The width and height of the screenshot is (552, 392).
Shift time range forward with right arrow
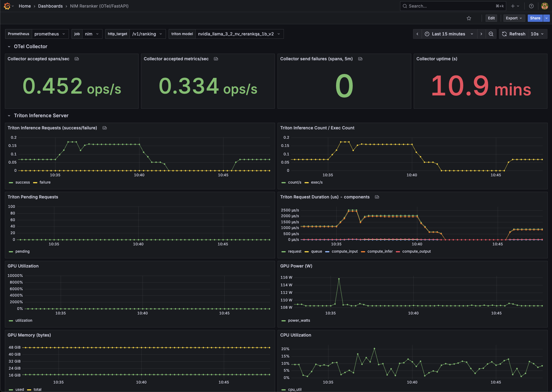481,34
